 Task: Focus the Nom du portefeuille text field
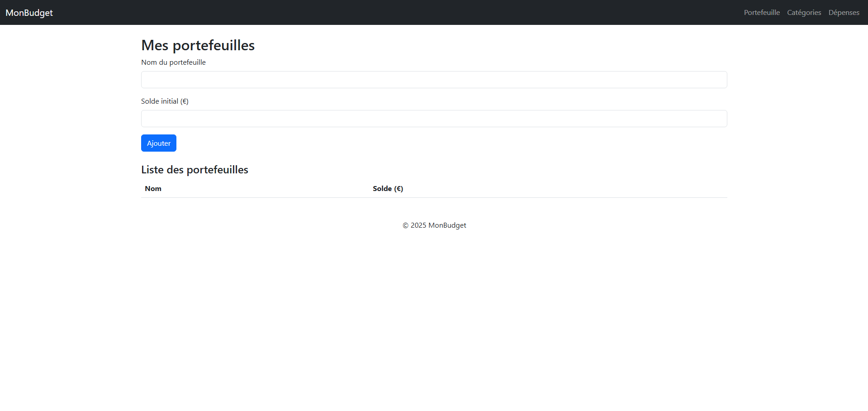pos(434,80)
